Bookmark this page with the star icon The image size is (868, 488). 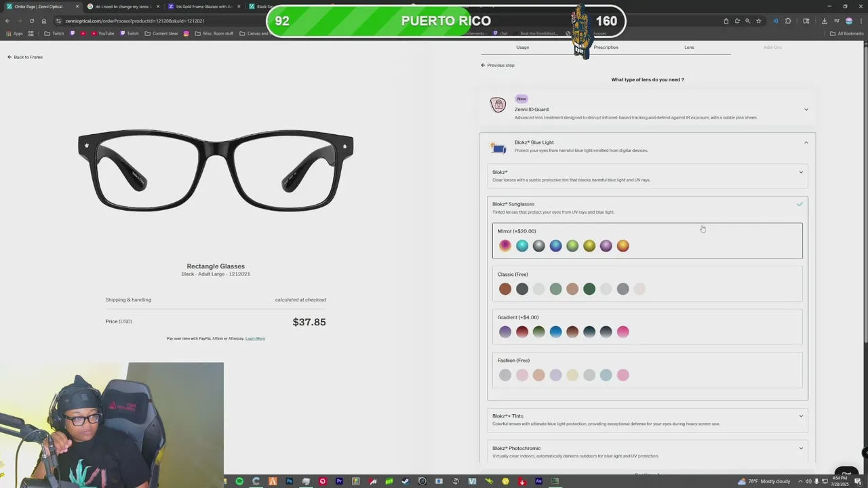[759, 21]
